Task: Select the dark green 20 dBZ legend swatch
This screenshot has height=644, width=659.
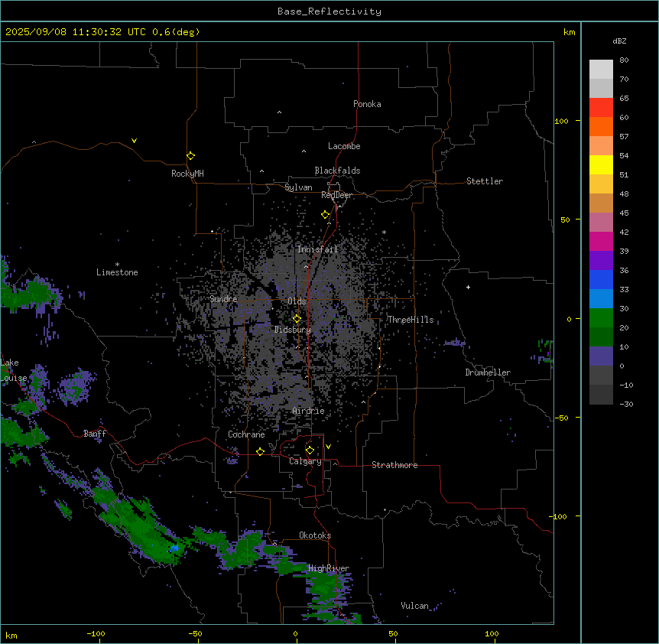Action: [x=601, y=337]
